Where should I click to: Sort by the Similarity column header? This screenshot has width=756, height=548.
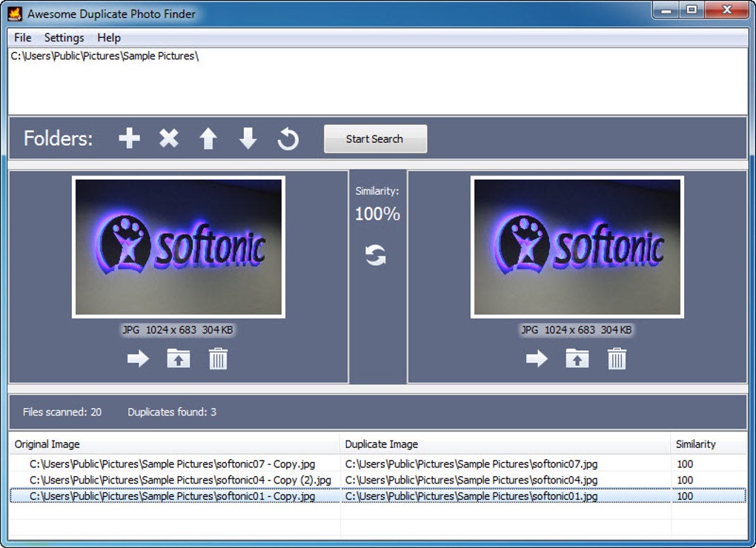709,444
